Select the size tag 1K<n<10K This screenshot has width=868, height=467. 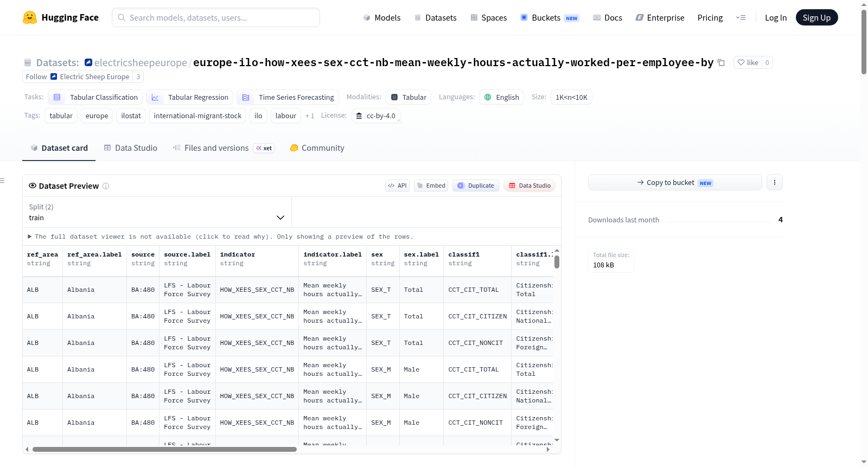[571, 97]
